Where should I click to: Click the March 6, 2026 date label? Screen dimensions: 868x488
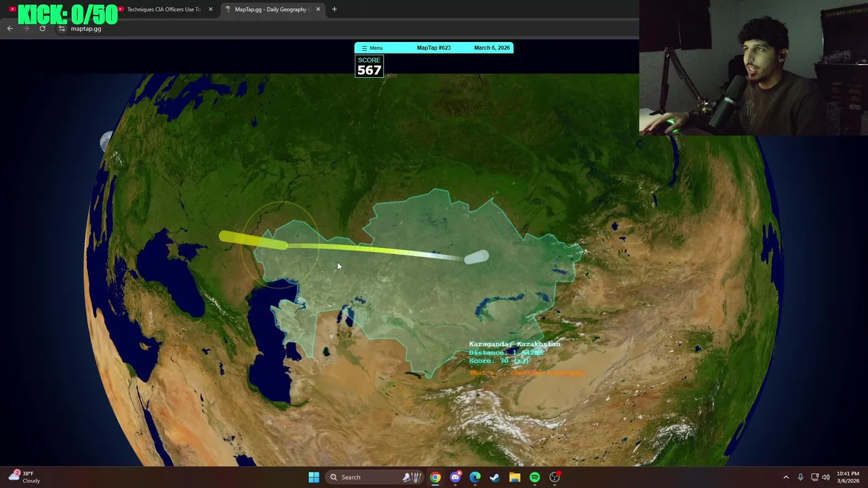coord(492,48)
